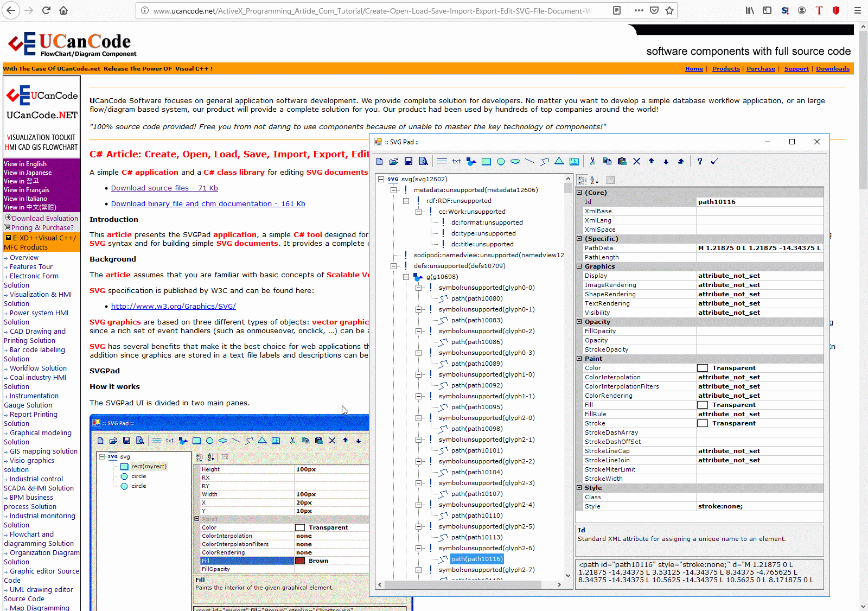Open the Purchase navigation link
The image size is (868, 611).
tap(761, 69)
